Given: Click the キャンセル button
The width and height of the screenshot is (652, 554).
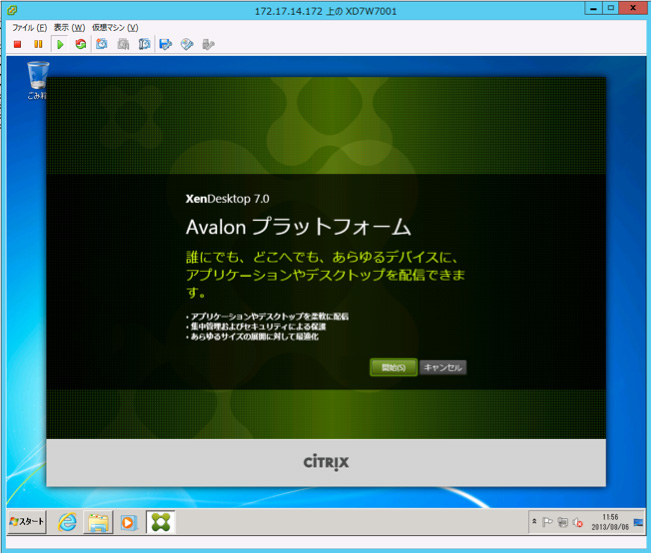Looking at the screenshot, I should pos(443,368).
